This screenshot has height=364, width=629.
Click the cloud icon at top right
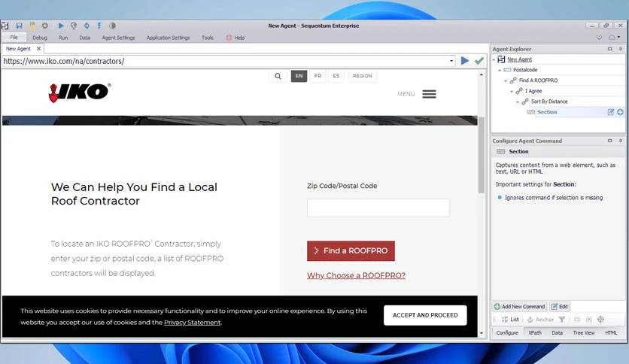(x=613, y=38)
